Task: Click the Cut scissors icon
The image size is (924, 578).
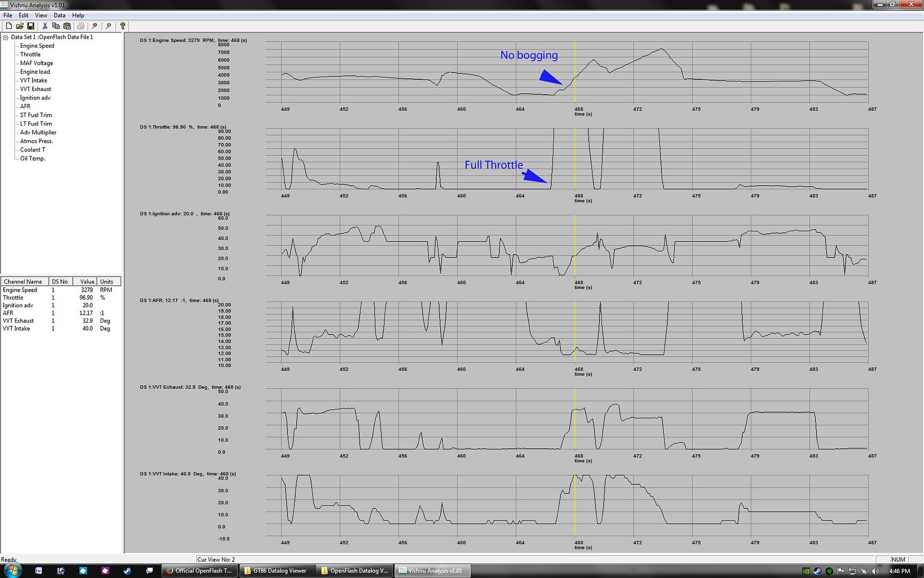Action: [45, 26]
